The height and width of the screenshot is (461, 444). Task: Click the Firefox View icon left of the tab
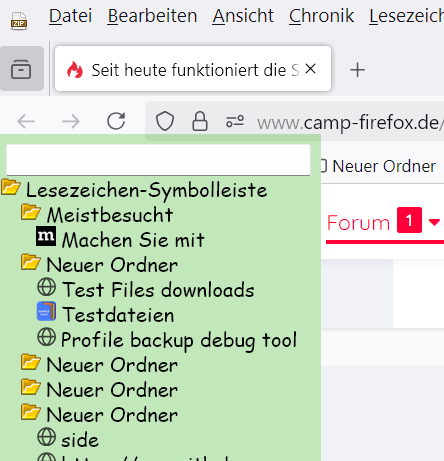pos(21,69)
